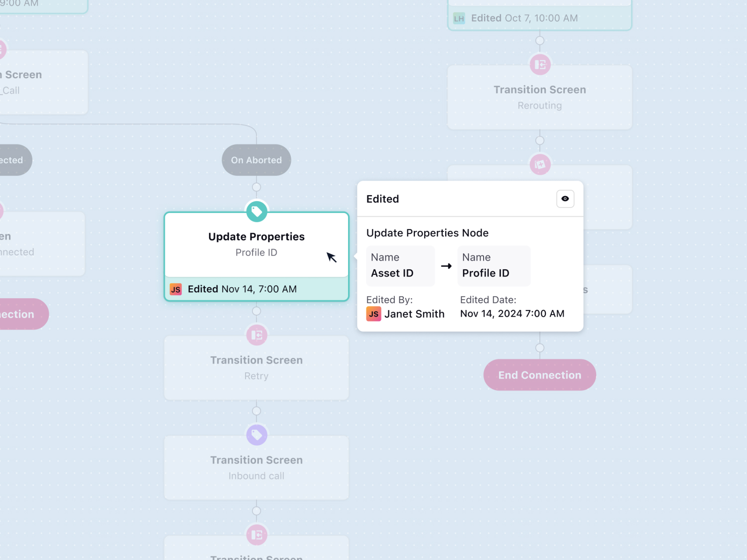Open the Transition Screen Rerouting node
This screenshot has width=747, height=560.
[x=540, y=98]
